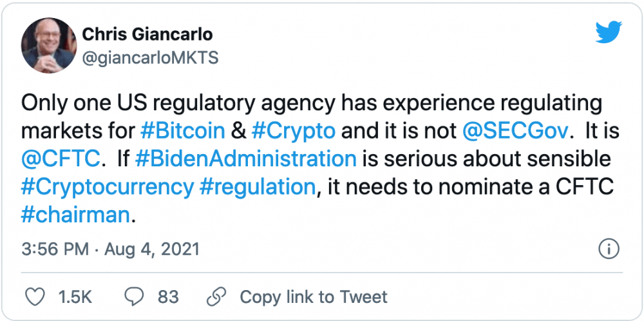Open the #Cryptocurrency hashtag
Viewport: 644px width, 321px height.
pos(108,187)
